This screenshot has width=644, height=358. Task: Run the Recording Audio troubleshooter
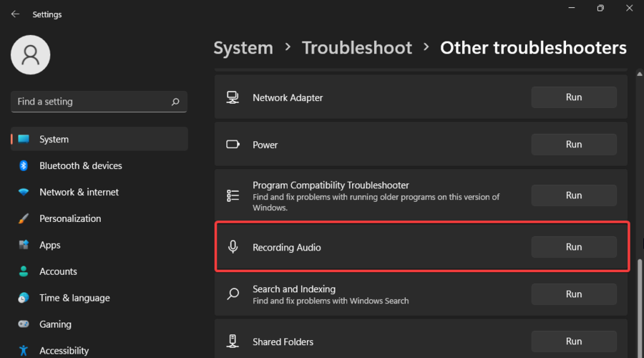[x=573, y=247]
